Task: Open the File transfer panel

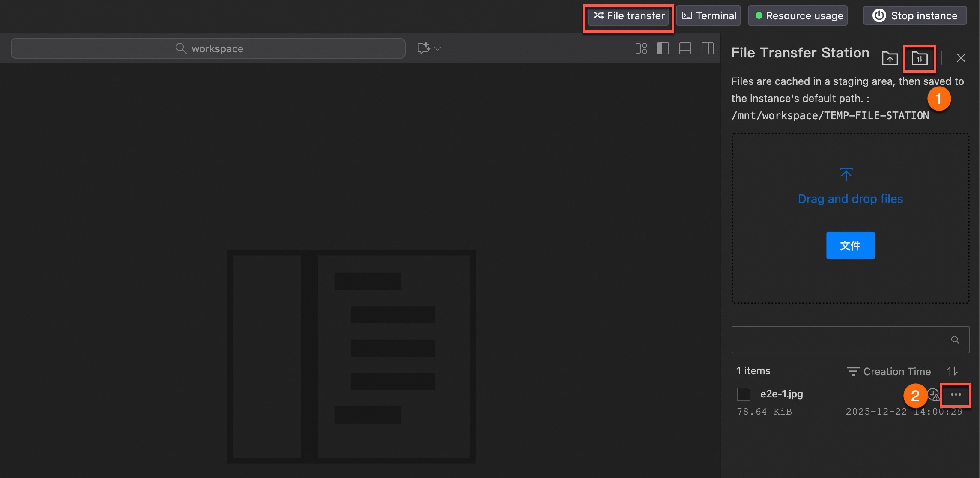Action: click(x=628, y=16)
